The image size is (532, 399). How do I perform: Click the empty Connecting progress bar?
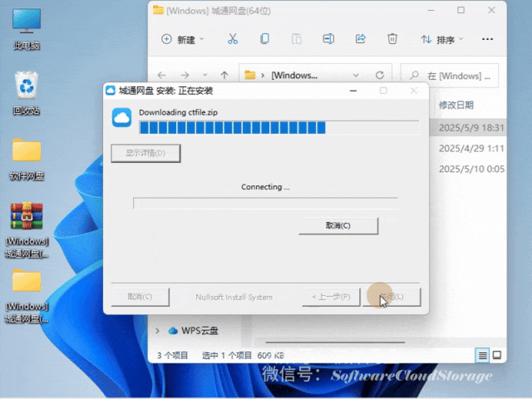tap(265, 203)
